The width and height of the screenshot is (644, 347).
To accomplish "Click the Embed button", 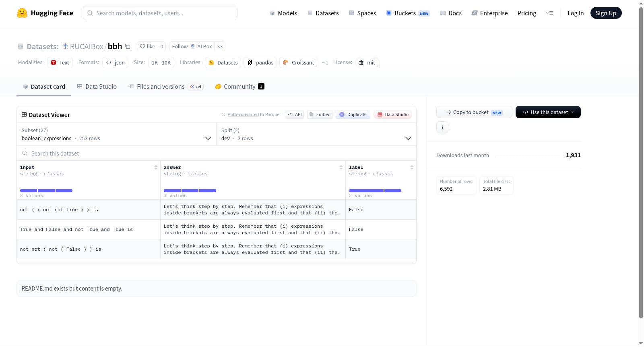I will click(320, 114).
